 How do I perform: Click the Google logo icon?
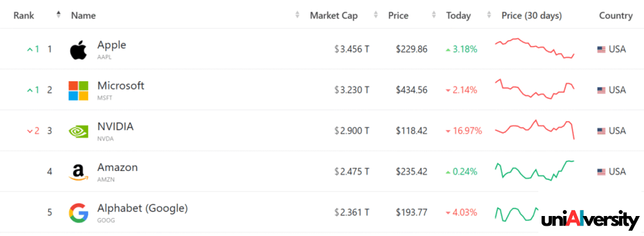coord(79,213)
